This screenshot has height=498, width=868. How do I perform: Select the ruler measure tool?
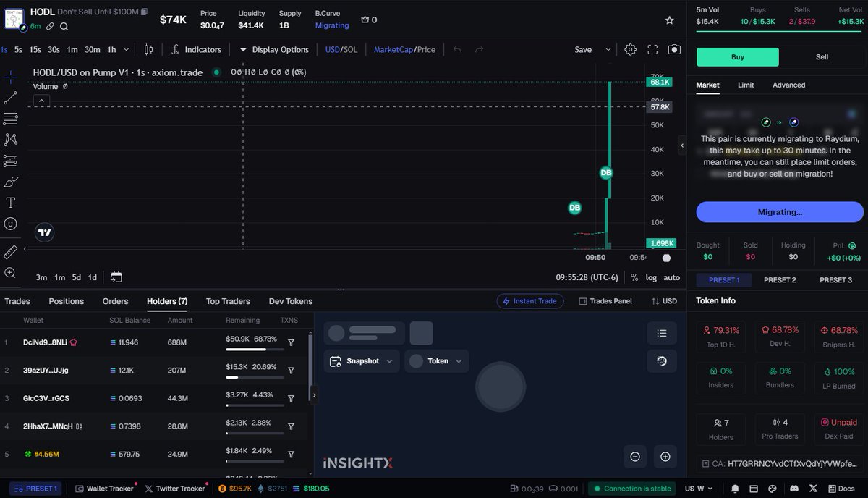10,251
